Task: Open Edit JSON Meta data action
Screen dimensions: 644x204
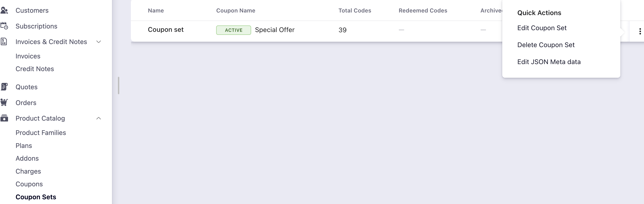Action: pos(549,62)
